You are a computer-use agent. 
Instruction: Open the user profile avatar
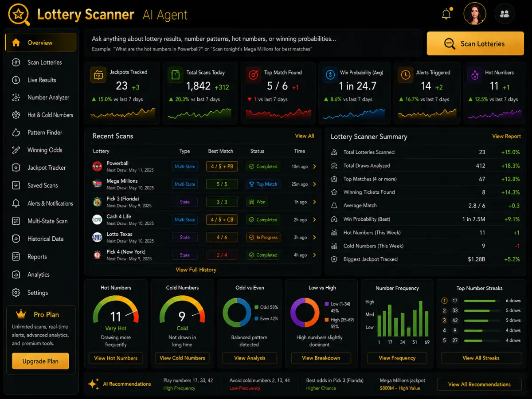pyautogui.click(x=475, y=14)
